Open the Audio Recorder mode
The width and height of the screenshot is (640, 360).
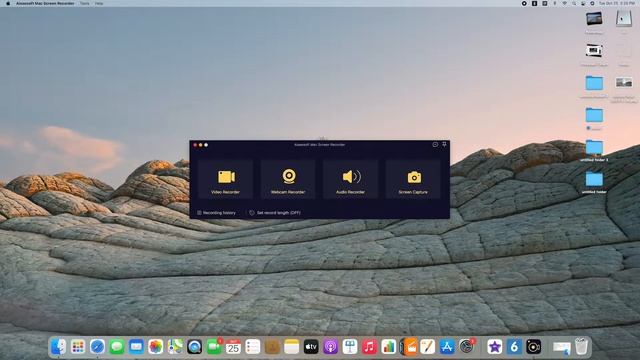pyautogui.click(x=350, y=180)
